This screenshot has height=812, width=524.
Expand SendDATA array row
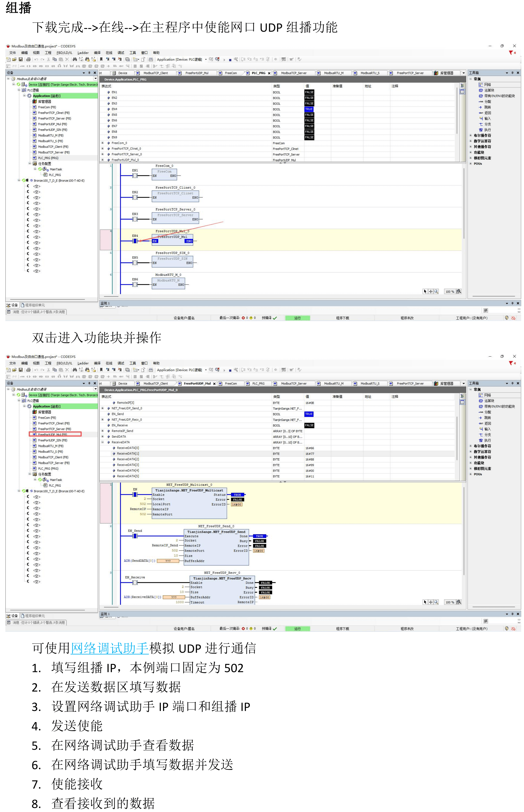(102, 437)
